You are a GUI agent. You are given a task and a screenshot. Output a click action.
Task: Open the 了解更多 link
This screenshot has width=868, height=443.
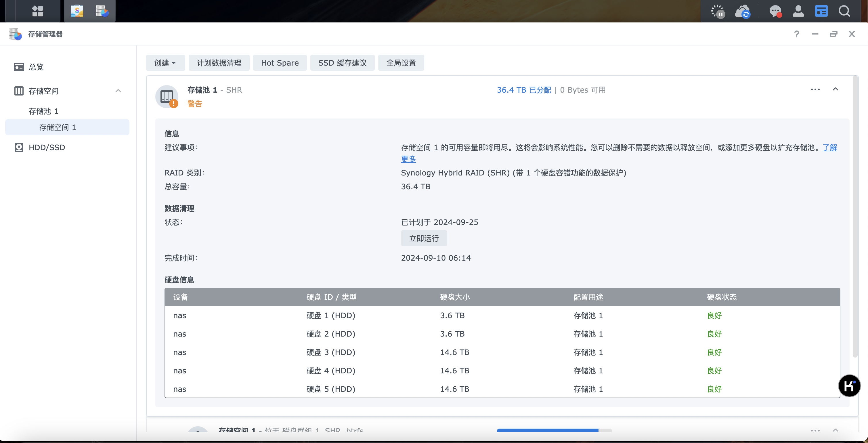click(830, 147)
